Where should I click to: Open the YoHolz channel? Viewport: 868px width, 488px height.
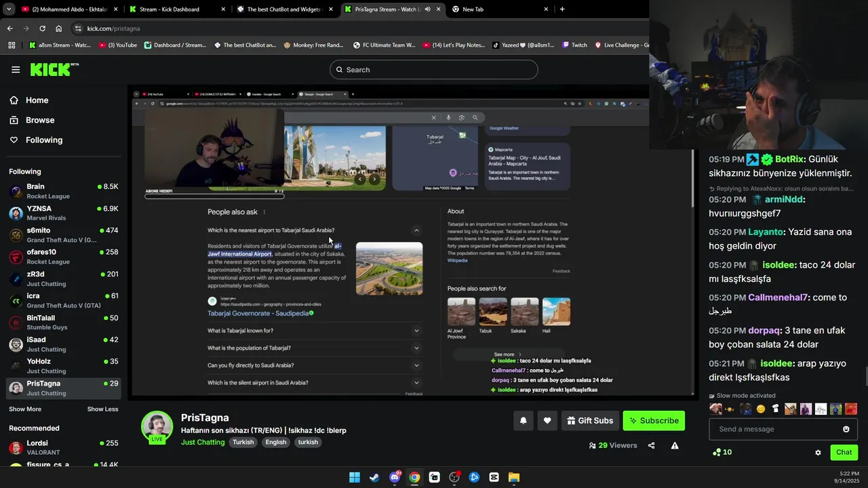click(x=64, y=366)
